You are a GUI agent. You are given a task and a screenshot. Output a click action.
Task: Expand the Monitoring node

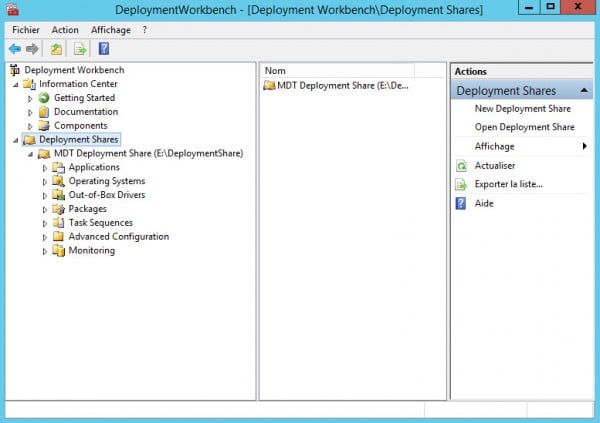(x=45, y=251)
